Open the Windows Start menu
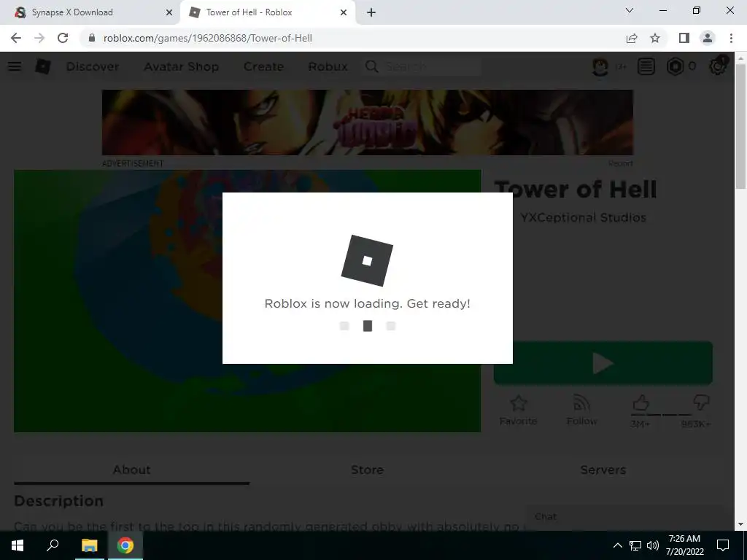This screenshot has height=560, width=747. (x=18, y=545)
